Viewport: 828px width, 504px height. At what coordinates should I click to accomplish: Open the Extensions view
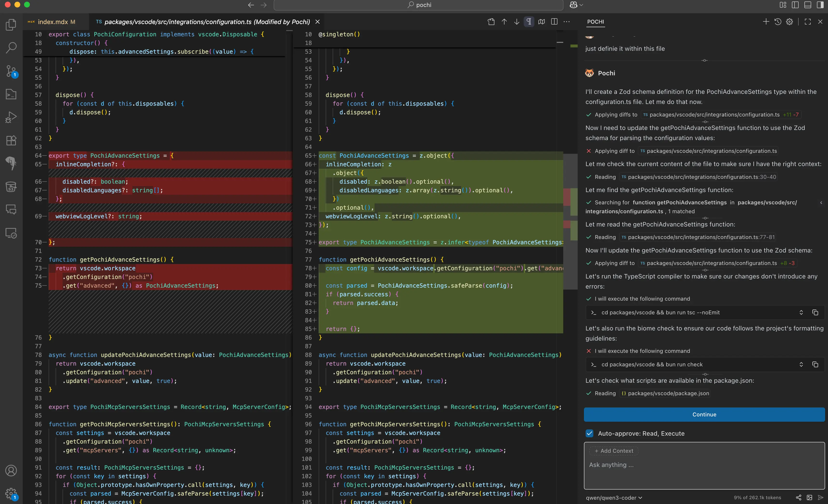pos(11,141)
